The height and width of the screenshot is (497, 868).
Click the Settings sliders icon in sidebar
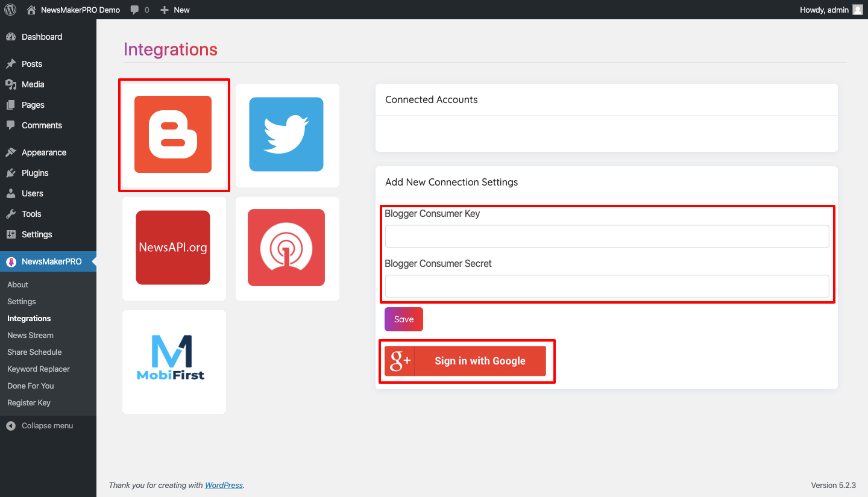click(11, 234)
